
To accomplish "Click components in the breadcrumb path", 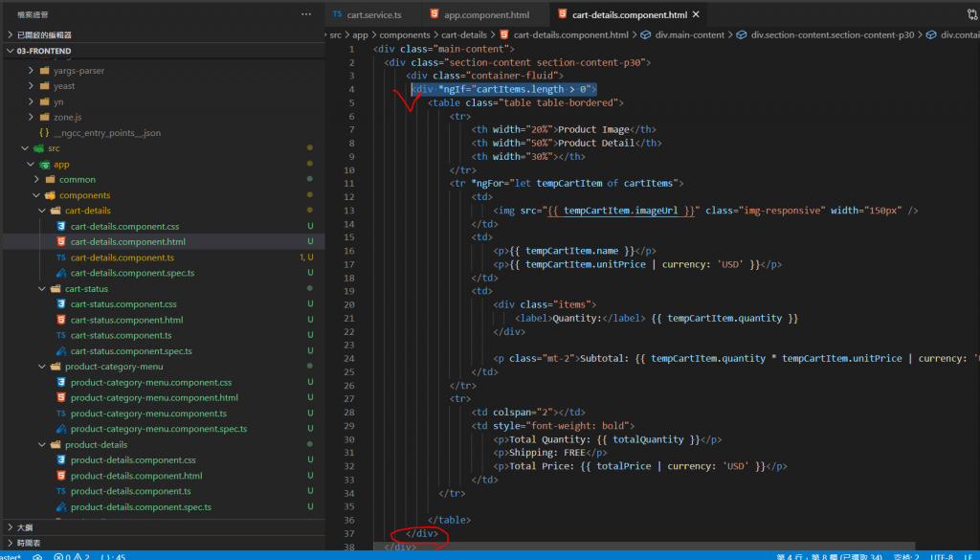I will tap(405, 35).
